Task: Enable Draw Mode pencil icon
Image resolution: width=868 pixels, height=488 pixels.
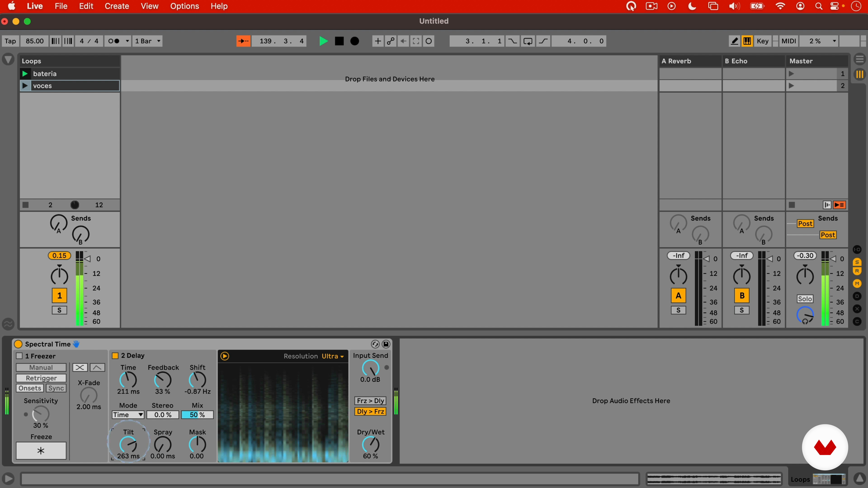Action: pos(734,41)
